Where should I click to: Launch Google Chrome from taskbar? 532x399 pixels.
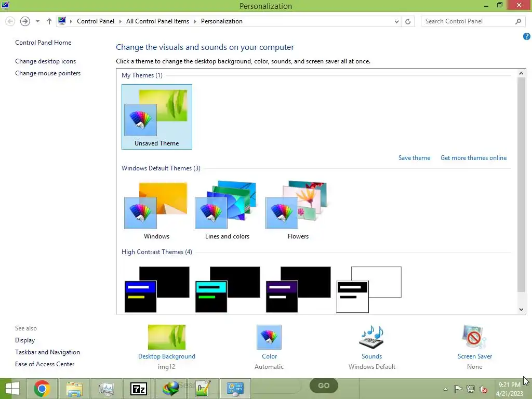[x=42, y=389]
